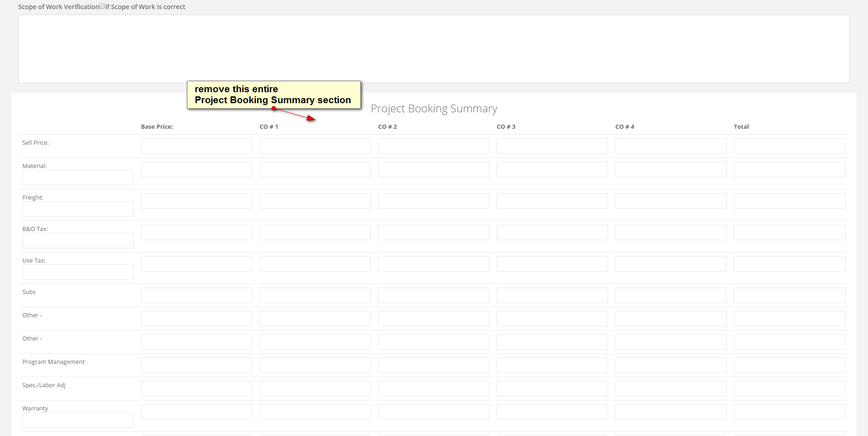868x436 pixels.
Task: Focus the Spec./Labor Adj Base Price field
Action: click(x=197, y=389)
